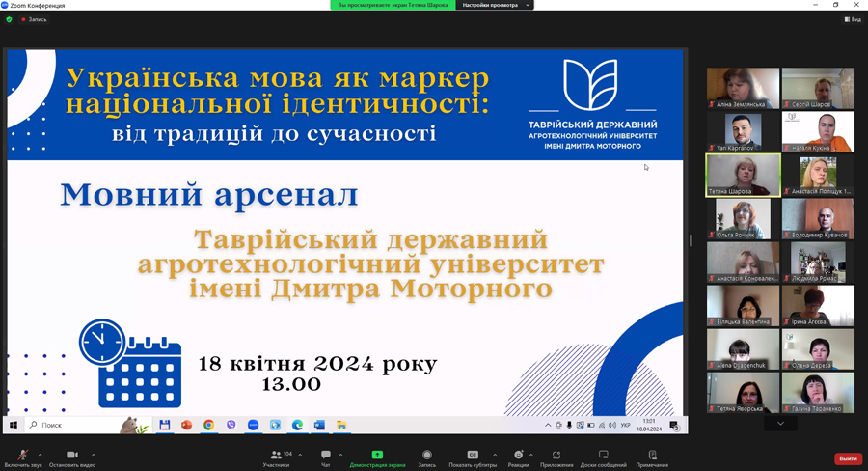Select Біляцька Валентина video thumbnail

(x=743, y=306)
